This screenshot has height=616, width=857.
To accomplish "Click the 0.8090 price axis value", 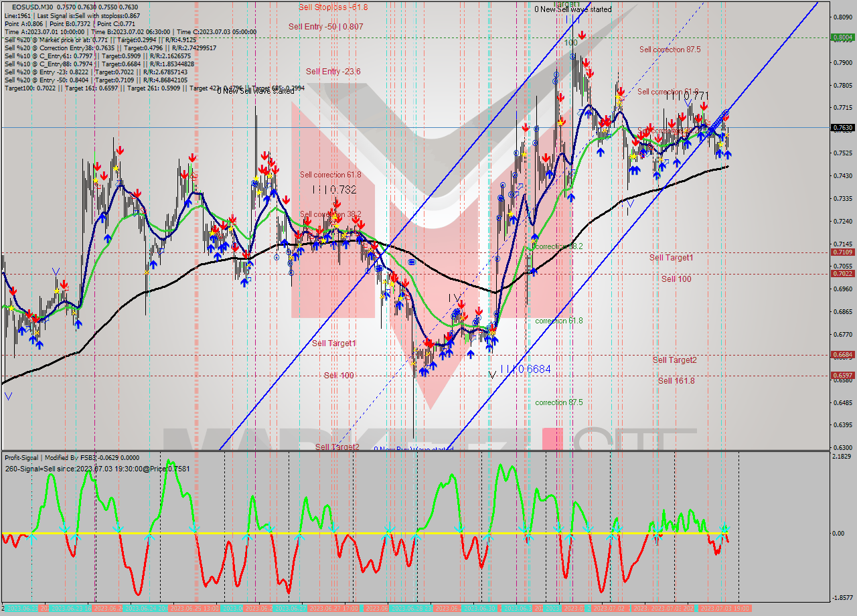I will (843, 17).
